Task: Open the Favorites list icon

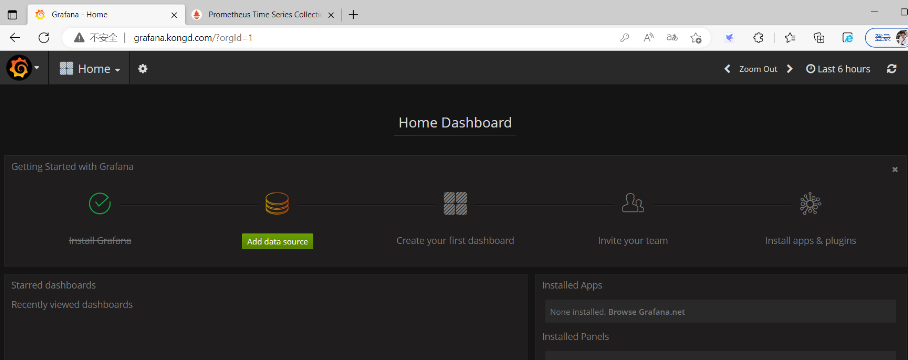Action: coord(789,38)
